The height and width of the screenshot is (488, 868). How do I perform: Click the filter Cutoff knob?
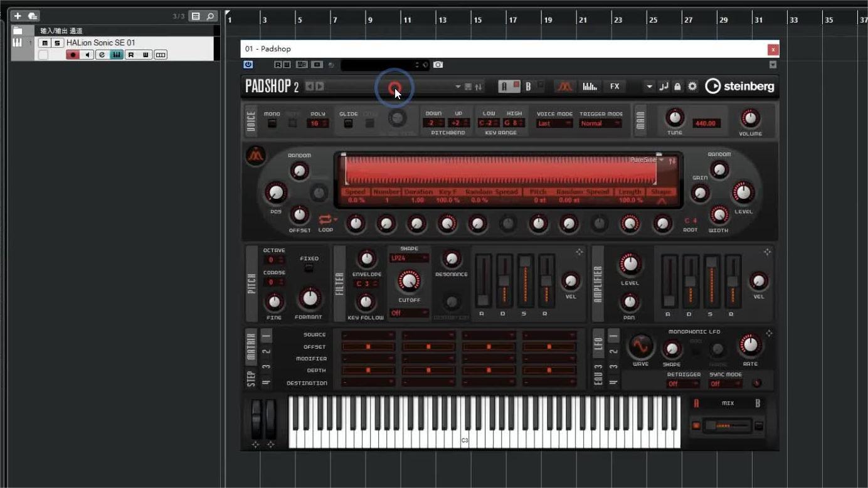pos(409,281)
